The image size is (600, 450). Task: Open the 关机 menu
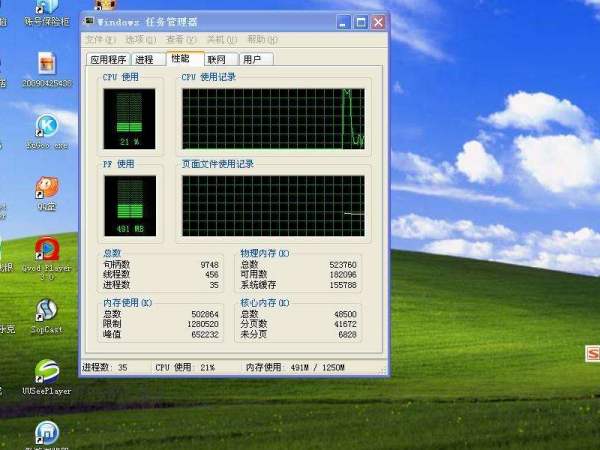coord(215,40)
